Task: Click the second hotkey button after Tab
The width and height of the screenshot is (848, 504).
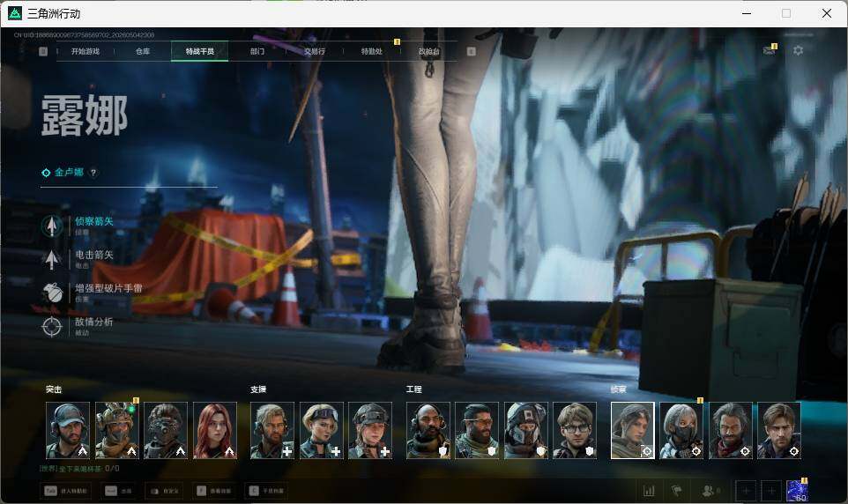Action: [x=118, y=491]
